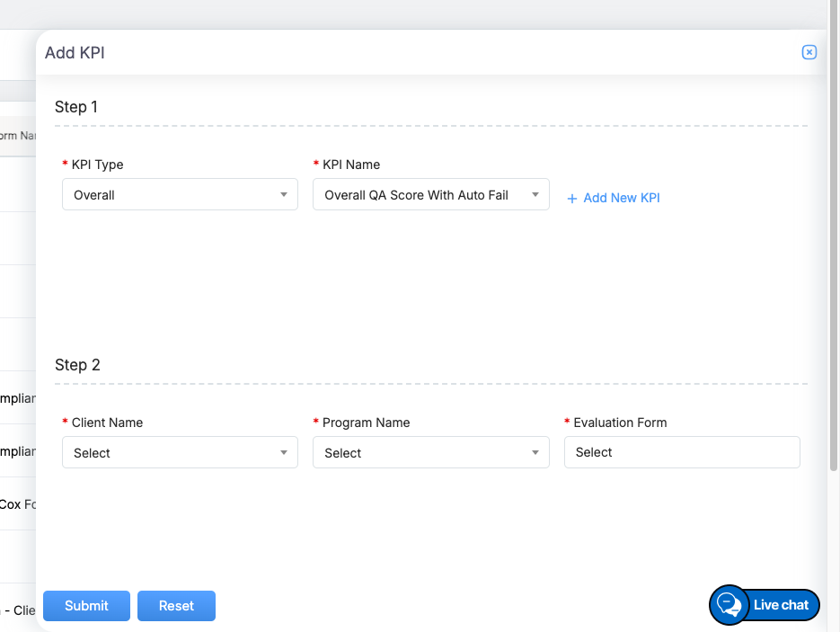840x632 pixels.
Task: Click the Step 2 section heading
Action: pos(77,365)
